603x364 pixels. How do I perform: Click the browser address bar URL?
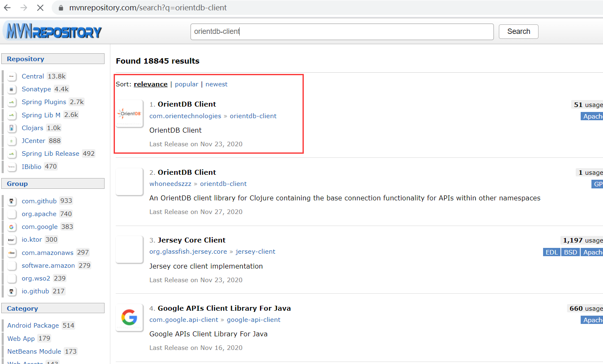(148, 8)
